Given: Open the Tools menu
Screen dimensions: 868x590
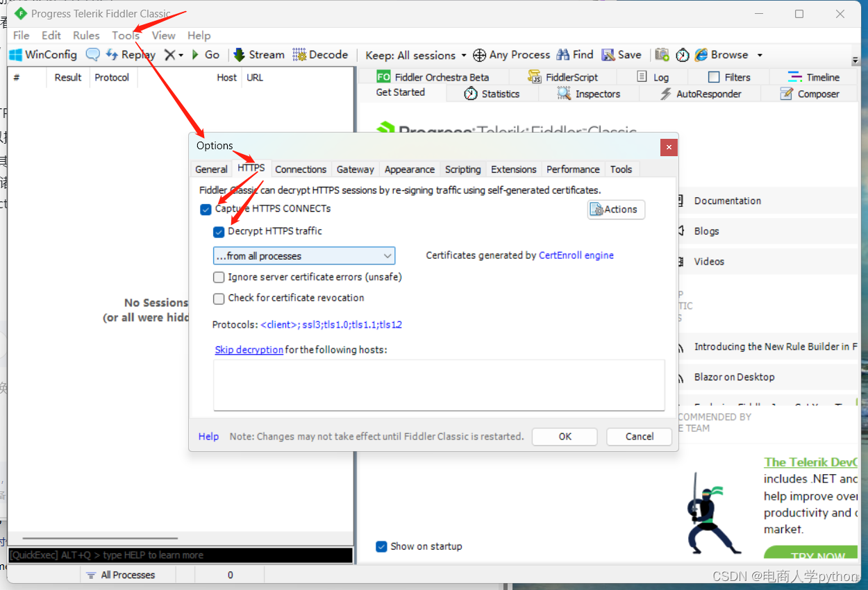Looking at the screenshot, I should coord(126,35).
